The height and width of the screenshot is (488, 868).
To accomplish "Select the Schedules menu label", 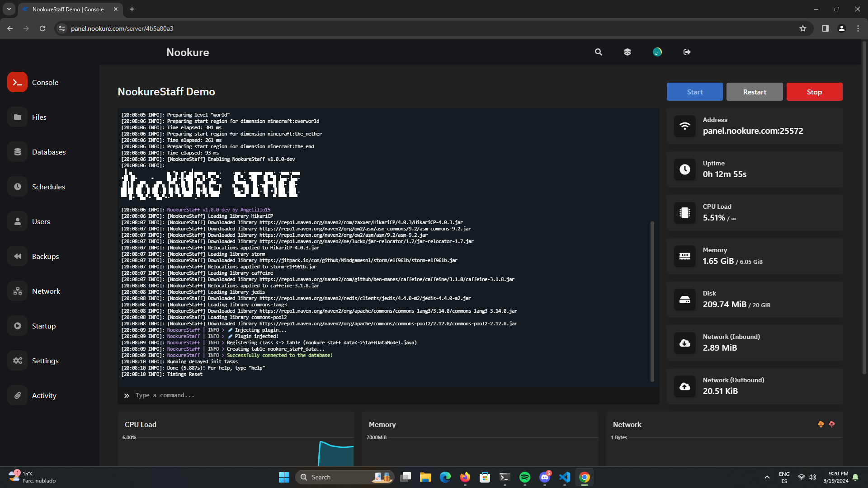I will click(x=48, y=187).
